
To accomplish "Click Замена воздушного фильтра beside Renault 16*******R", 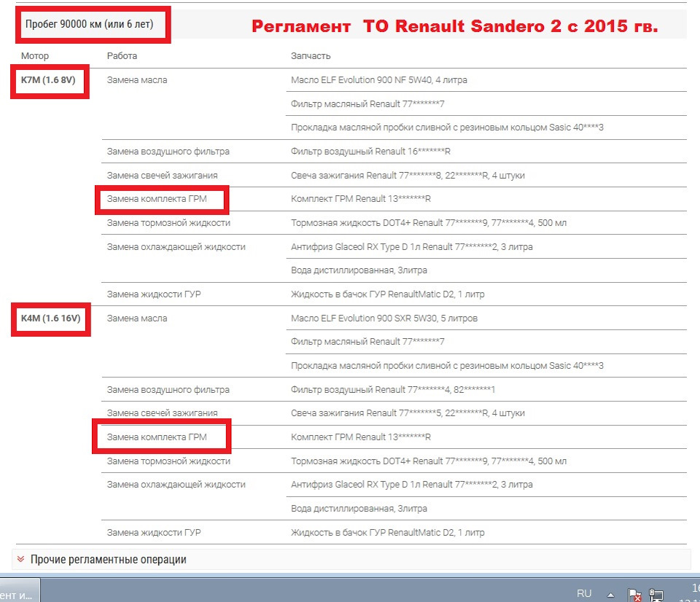I will click(x=168, y=152).
